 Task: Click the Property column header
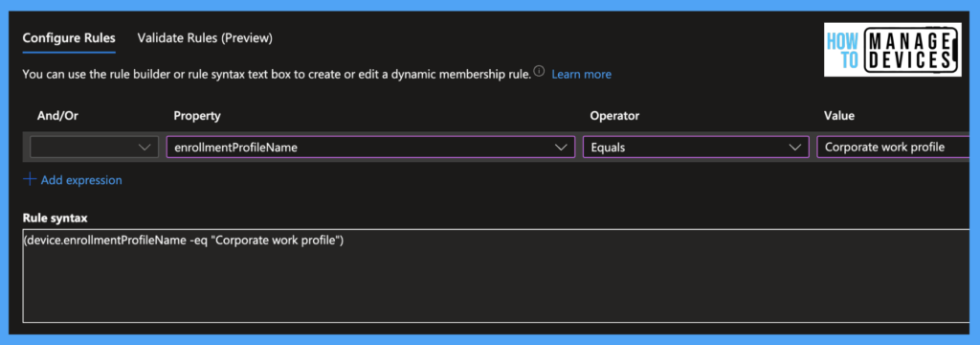point(197,116)
